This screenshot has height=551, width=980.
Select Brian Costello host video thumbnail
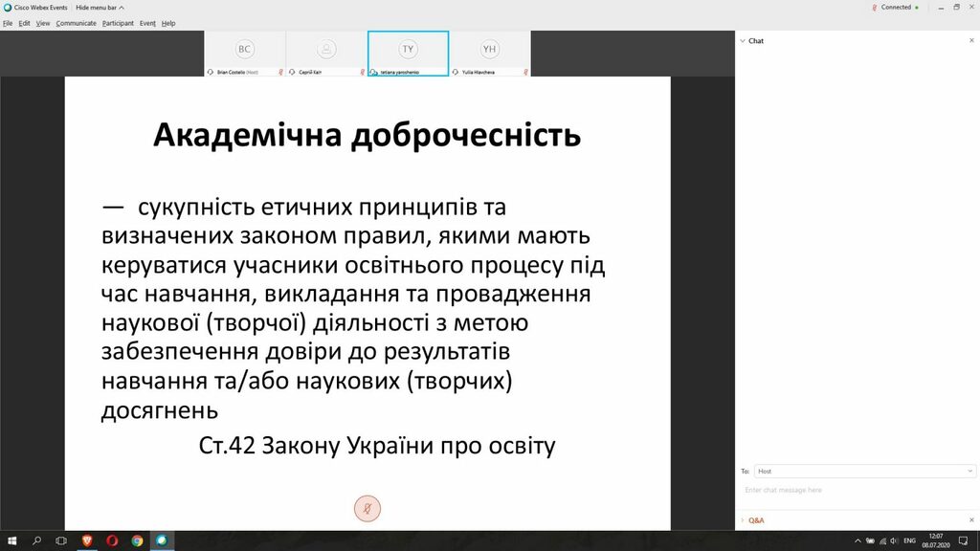pyautogui.click(x=245, y=54)
